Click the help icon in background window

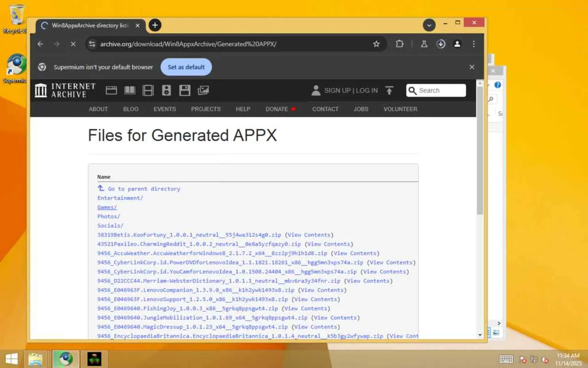(498, 85)
